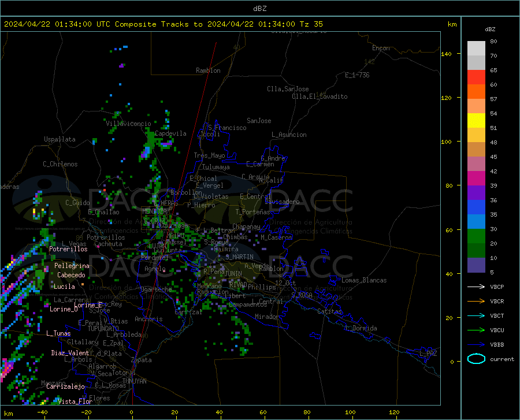
Task: Click the Clla.SanJose map label
Action: tap(288, 89)
